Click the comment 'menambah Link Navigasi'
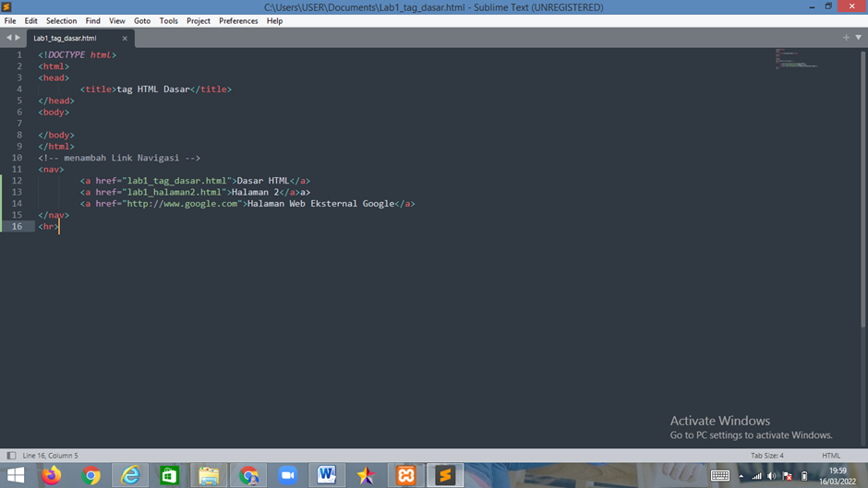The height and width of the screenshot is (488, 868). coord(122,158)
